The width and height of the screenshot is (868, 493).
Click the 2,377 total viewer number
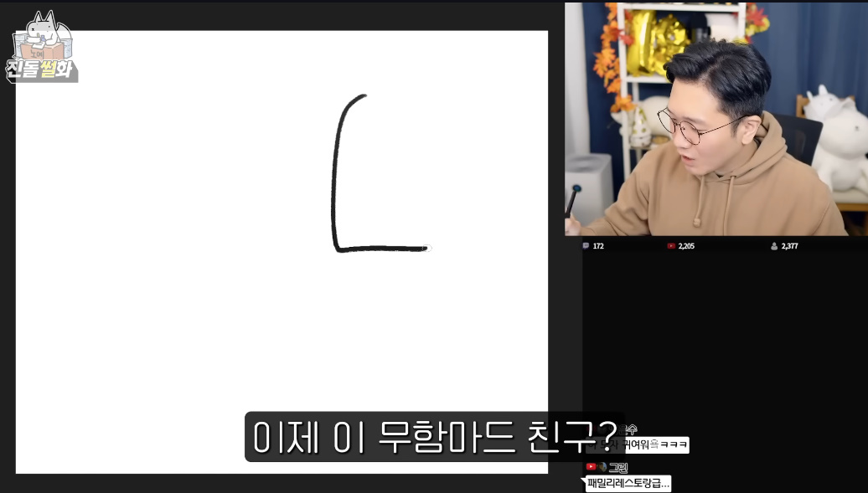(791, 246)
